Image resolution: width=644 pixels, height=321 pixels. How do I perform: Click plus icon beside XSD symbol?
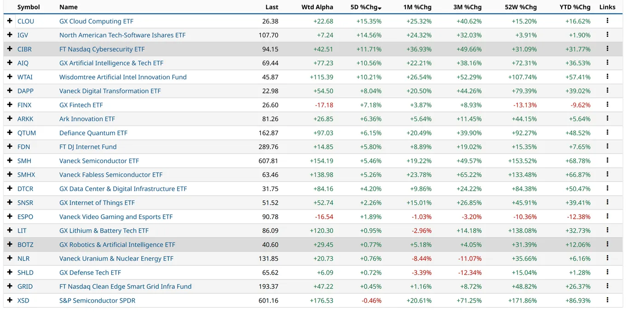10,300
